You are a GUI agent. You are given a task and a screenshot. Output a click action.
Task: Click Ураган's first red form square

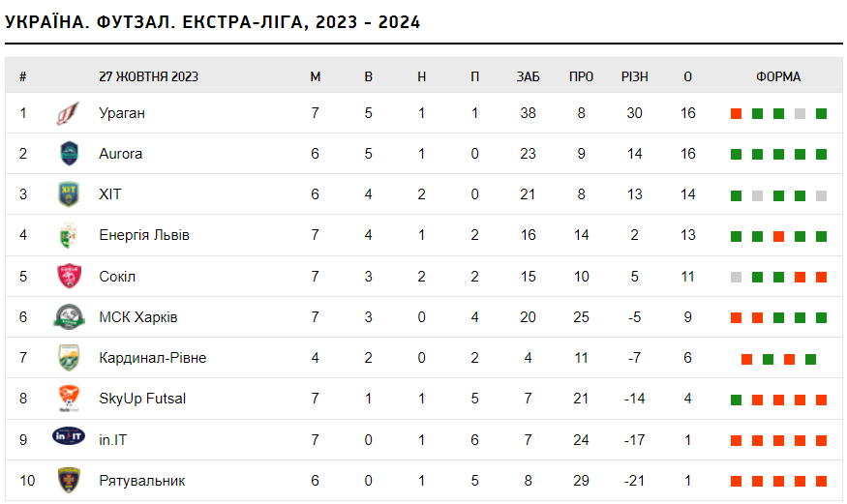pyautogui.click(x=736, y=114)
